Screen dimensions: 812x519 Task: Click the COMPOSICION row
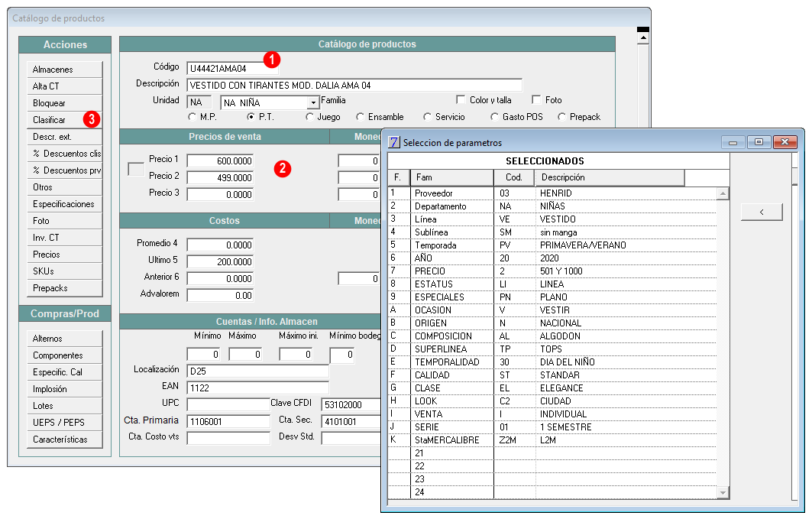pyautogui.click(x=552, y=336)
